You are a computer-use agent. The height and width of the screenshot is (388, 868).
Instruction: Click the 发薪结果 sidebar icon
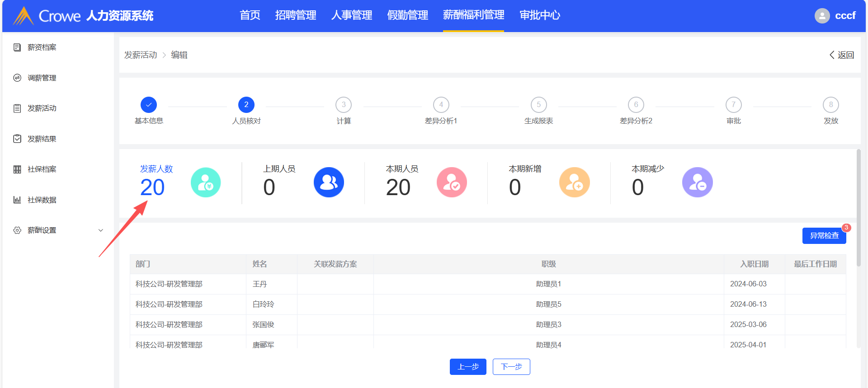17,139
